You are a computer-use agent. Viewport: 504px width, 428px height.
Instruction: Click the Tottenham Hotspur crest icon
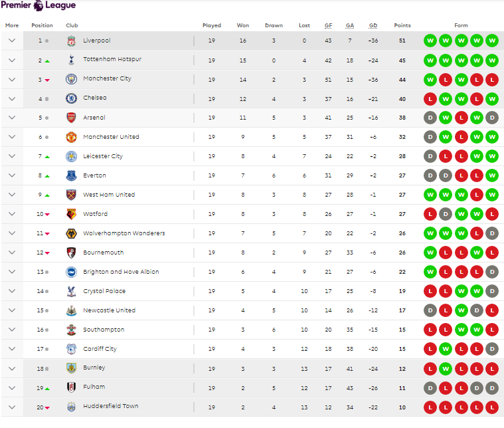(x=71, y=60)
